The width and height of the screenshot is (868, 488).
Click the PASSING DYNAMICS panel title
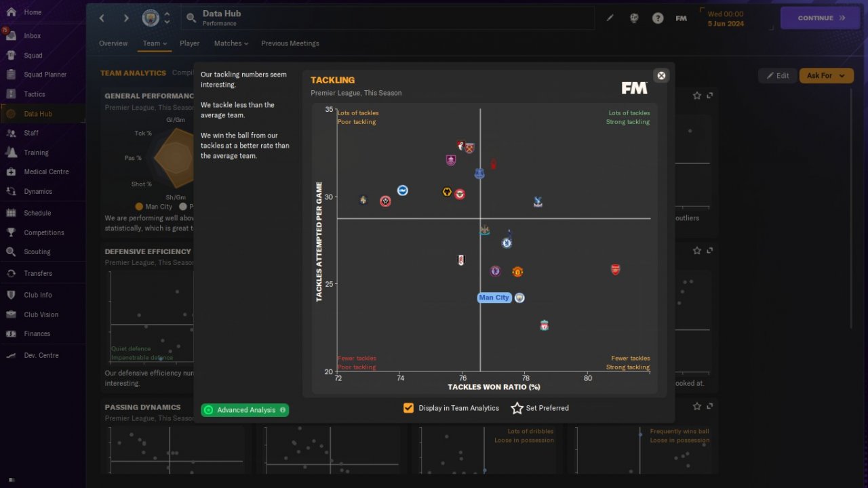pyautogui.click(x=142, y=407)
